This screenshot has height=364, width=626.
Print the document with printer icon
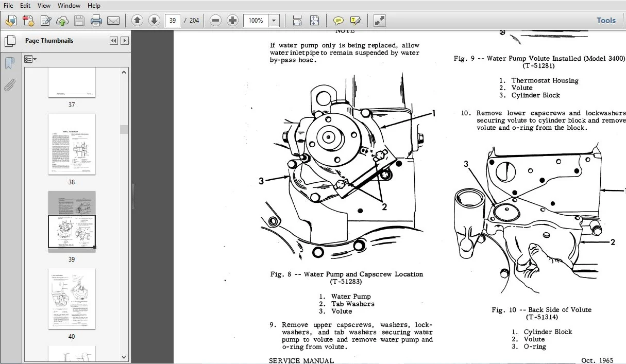(x=96, y=21)
